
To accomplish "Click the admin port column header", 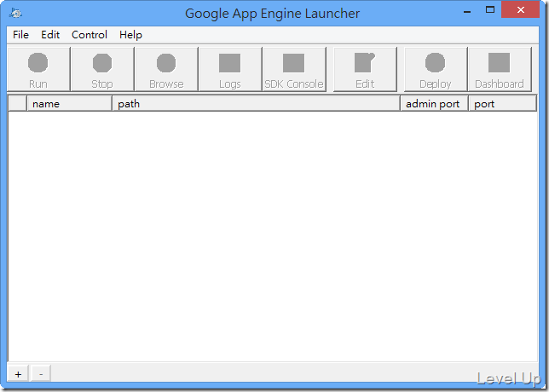I will 435,104.
